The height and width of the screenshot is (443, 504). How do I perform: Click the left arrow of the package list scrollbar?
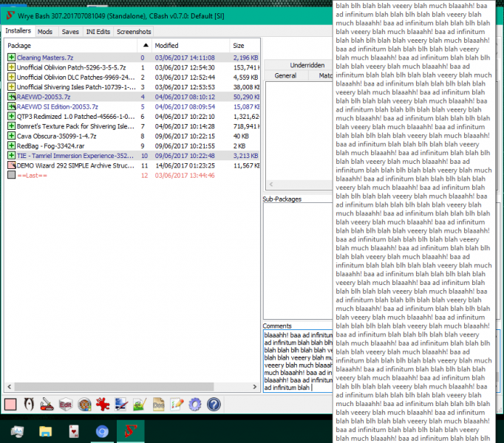pyautogui.click(x=10, y=386)
